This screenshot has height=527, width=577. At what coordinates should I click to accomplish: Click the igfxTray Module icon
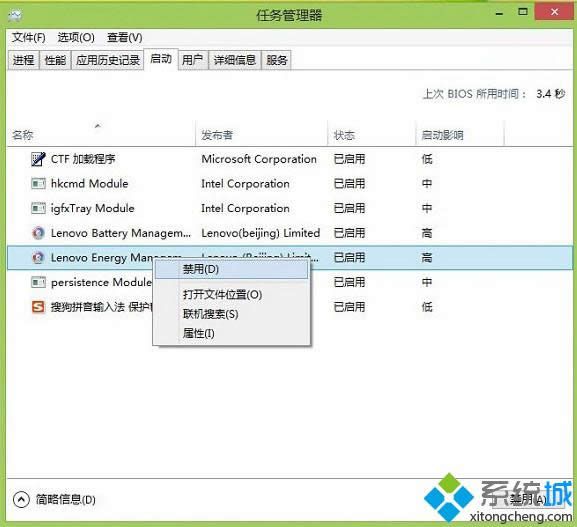point(38,208)
